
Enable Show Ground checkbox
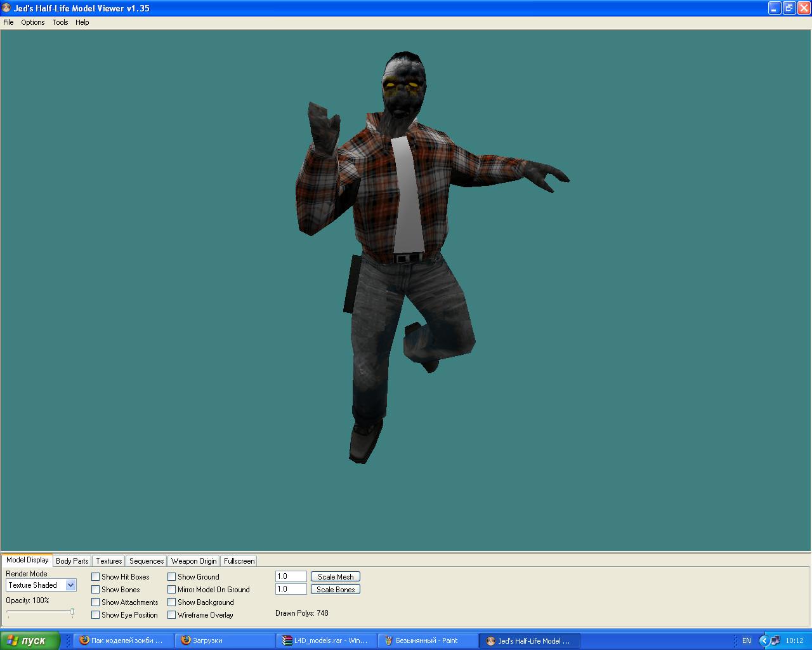click(x=172, y=577)
